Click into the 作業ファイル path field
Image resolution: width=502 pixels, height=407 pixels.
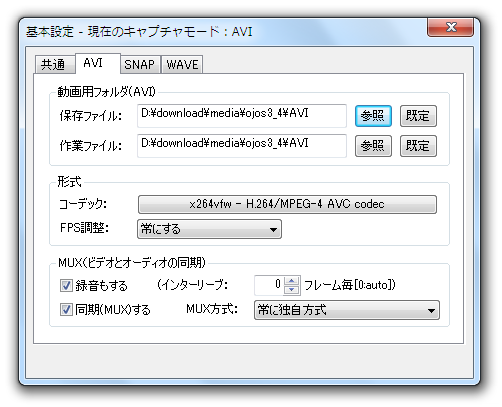point(242,146)
